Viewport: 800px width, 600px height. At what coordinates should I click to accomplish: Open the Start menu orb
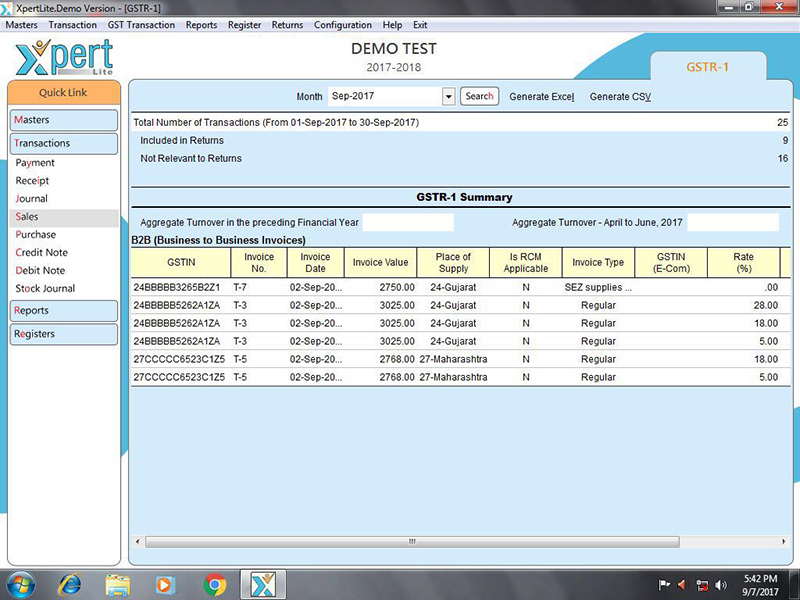pyautogui.click(x=21, y=584)
